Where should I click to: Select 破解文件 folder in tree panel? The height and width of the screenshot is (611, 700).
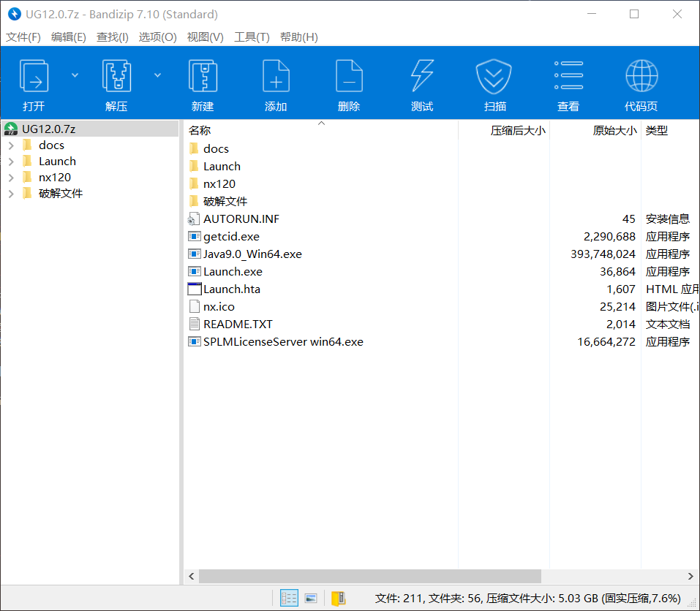point(60,194)
